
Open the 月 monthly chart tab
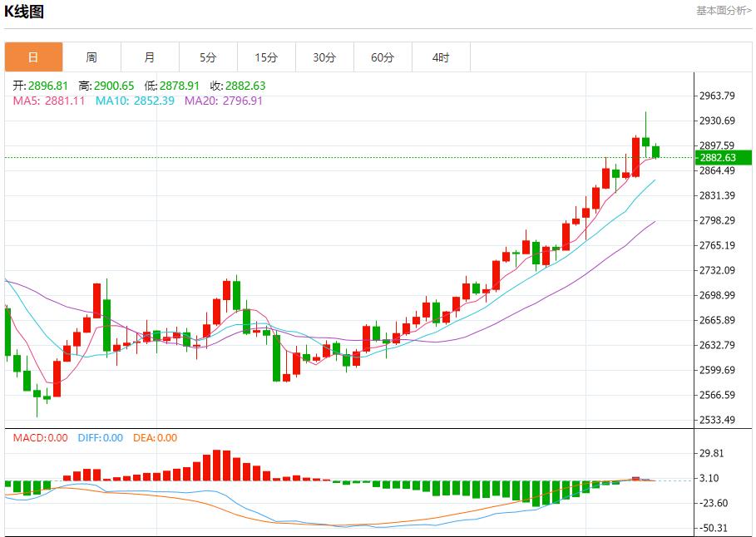click(x=150, y=57)
